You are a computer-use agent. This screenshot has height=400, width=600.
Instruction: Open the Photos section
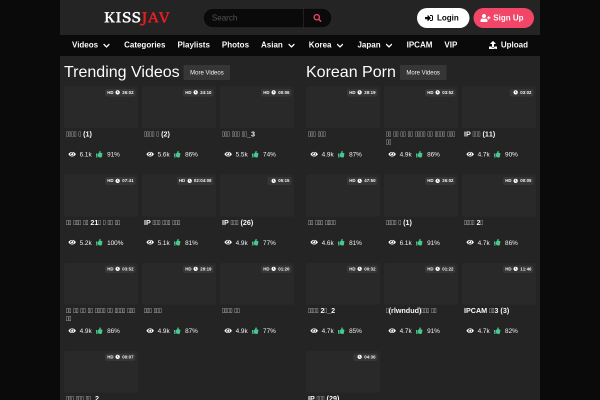(235, 45)
